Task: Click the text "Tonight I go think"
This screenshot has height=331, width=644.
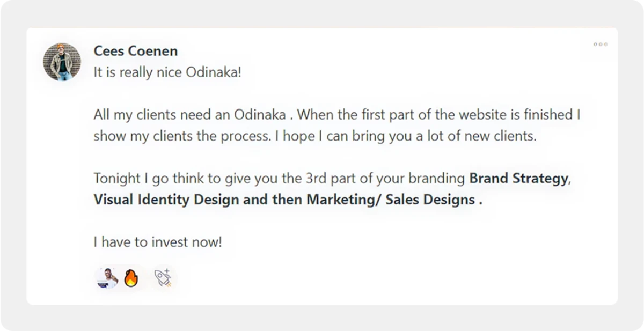Action: (140, 178)
